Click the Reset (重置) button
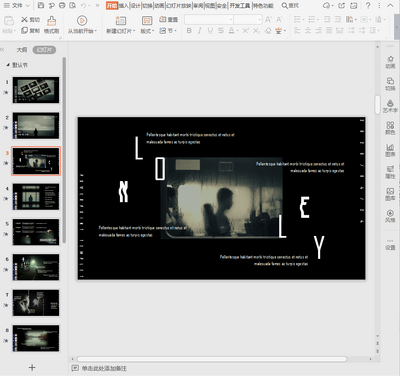 [169, 20]
